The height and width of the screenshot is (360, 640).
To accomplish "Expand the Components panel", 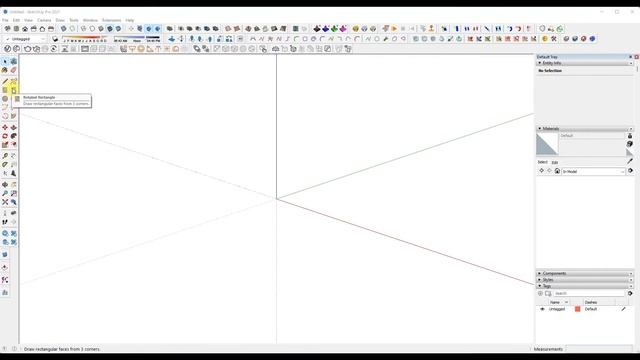I will coord(540,273).
